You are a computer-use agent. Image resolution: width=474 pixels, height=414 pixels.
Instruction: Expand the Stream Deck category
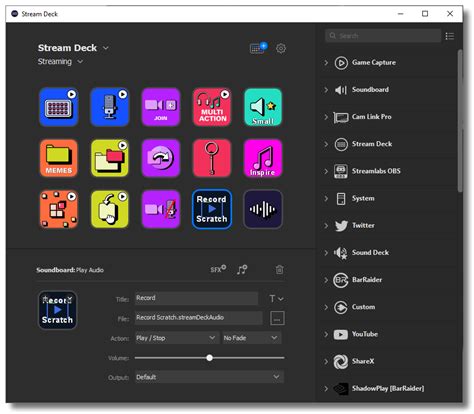coord(326,144)
